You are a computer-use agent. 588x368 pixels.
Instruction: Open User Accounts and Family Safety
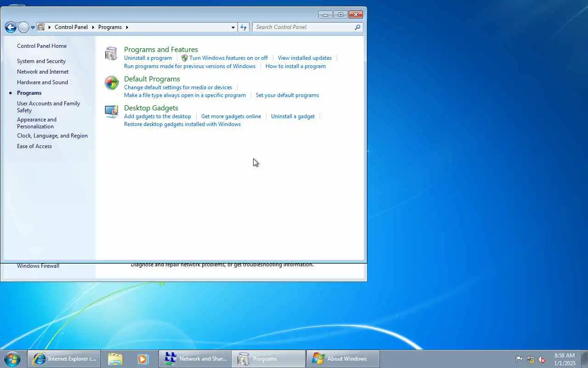48,107
